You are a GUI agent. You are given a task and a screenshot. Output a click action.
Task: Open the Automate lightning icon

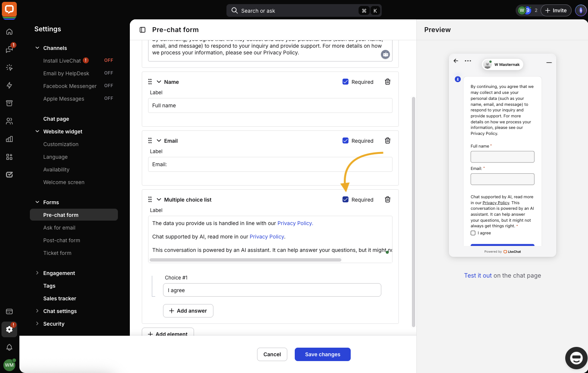click(x=9, y=85)
